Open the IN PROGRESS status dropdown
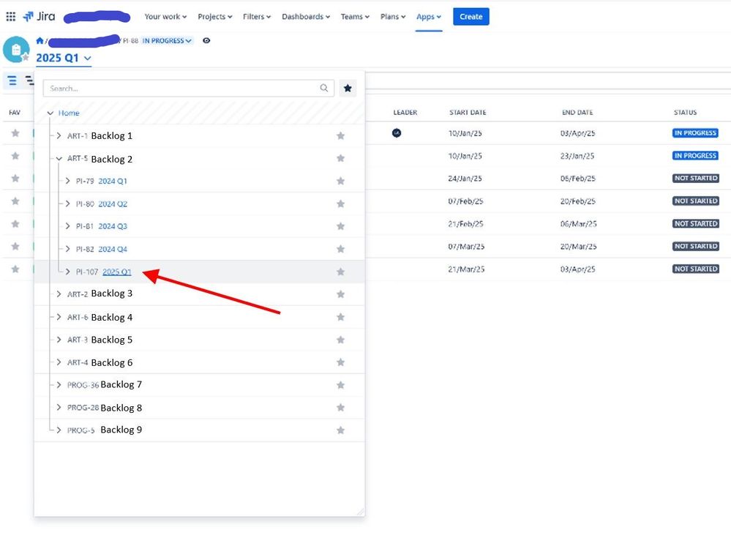The height and width of the screenshot is (560, 731). (167, 40)
